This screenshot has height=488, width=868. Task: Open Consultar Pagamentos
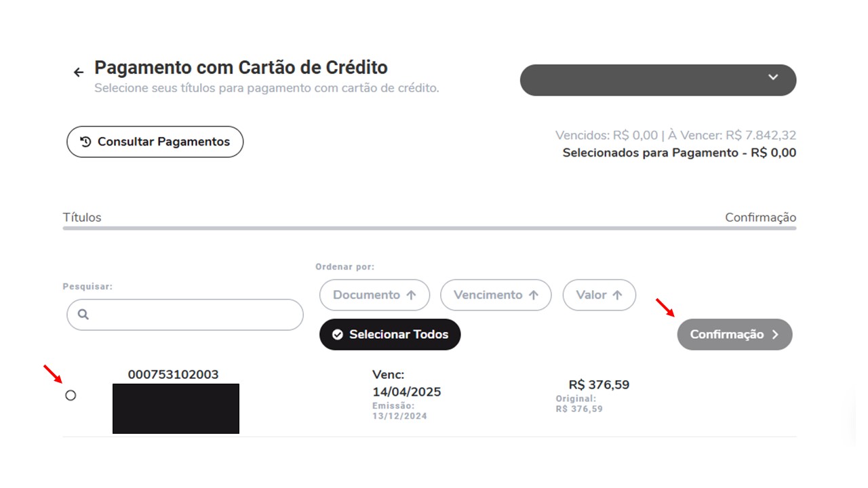[155, 142]
